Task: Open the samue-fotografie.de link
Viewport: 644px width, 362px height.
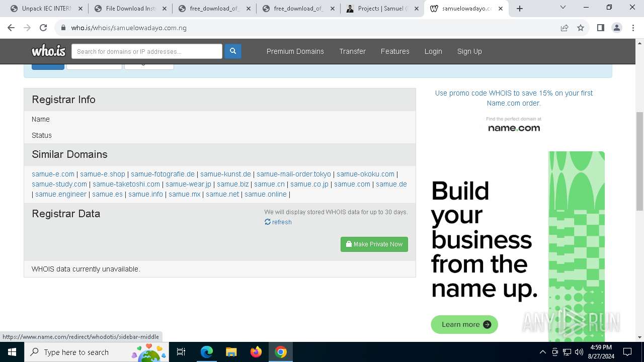Action: pos(163,174)
